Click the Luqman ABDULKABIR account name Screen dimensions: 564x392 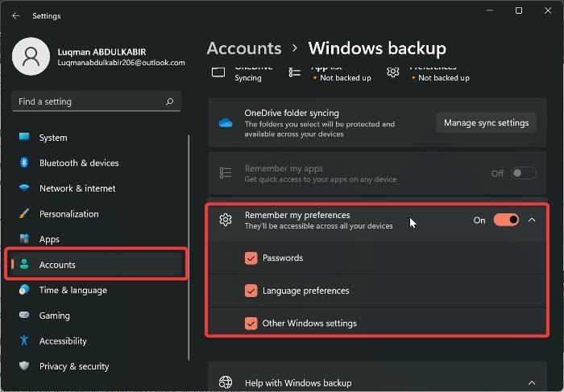(102, 52)
